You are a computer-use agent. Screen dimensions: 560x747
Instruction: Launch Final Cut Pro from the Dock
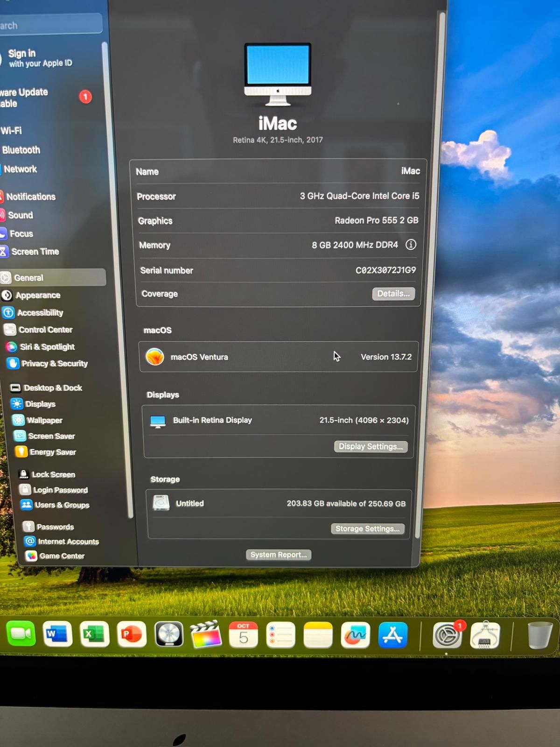[206, 634]
